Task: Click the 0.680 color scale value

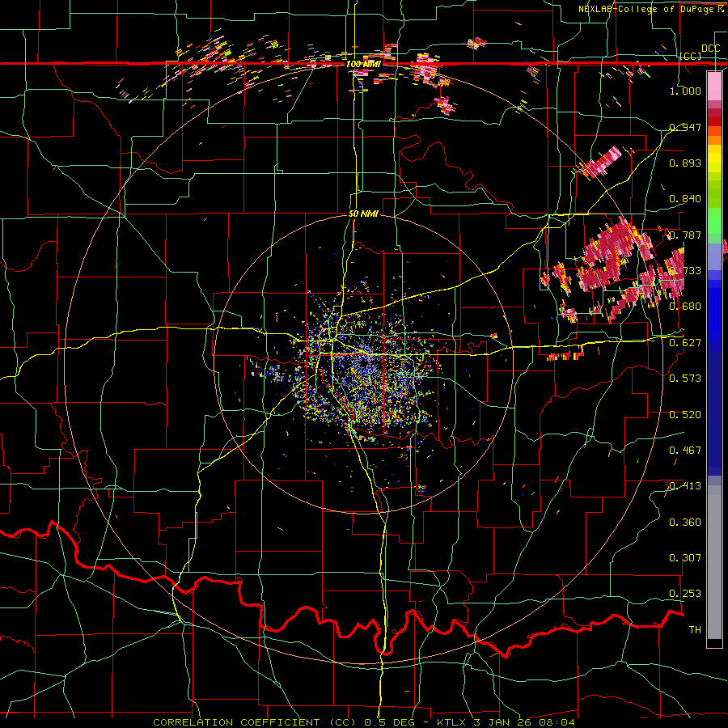Action: tap(685, 306)
